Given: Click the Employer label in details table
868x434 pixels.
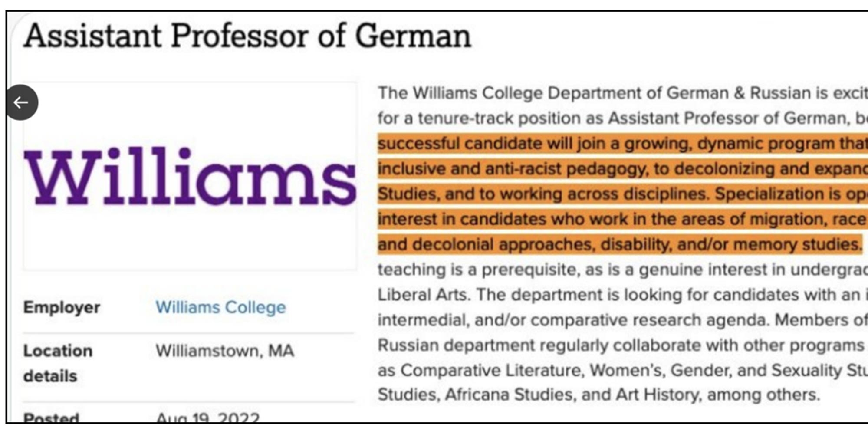Looking at the screenshot, I should click(62, 307).
